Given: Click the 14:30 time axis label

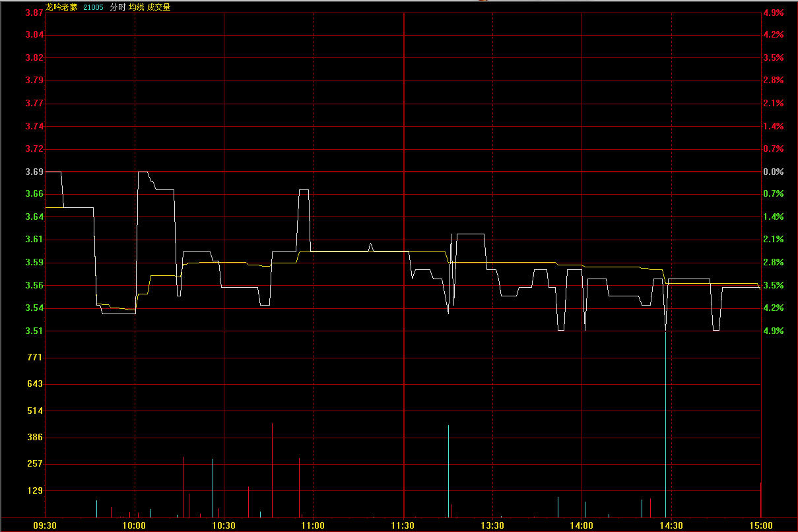Looking at the screenshot, I should (x=671, y=525).
